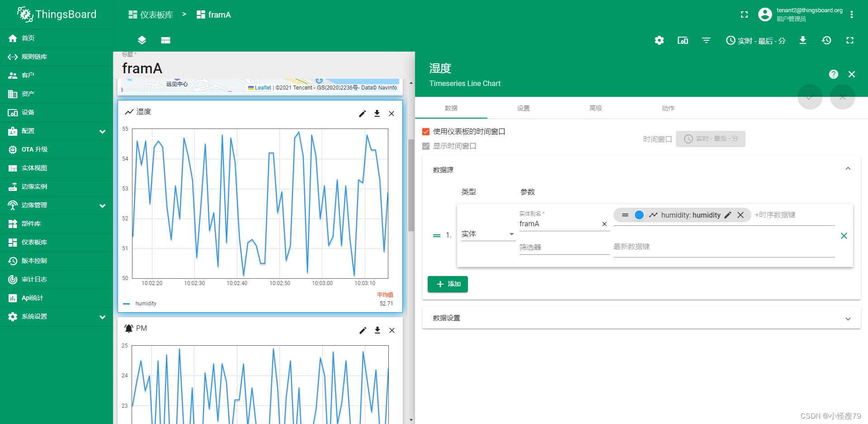Toggle fullscreen icon beside user avatar
868x424 pixels.
tap(744, 14)
